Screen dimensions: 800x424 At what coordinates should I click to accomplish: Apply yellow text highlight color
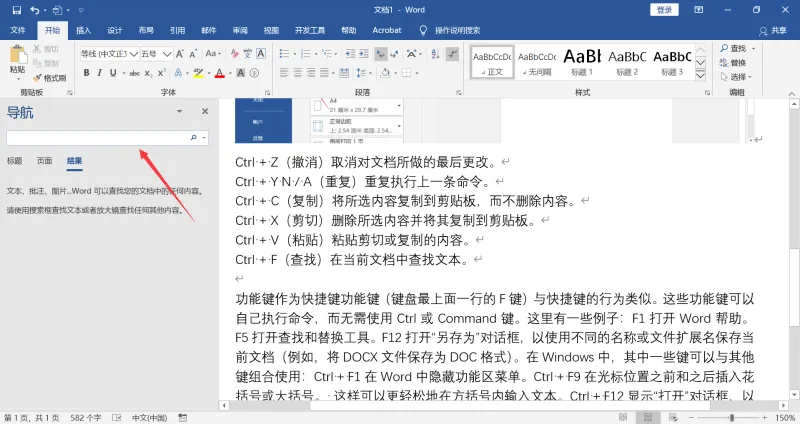click(x=198, y=73)
